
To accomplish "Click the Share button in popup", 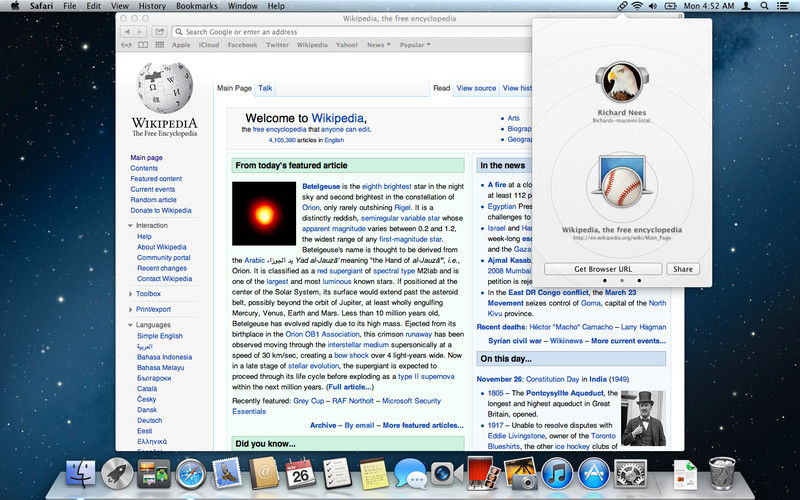I will coord(683,269).
